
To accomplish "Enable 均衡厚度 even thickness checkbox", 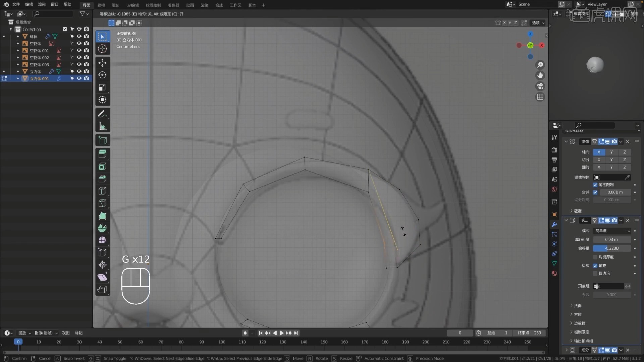I will pos(595,257).
